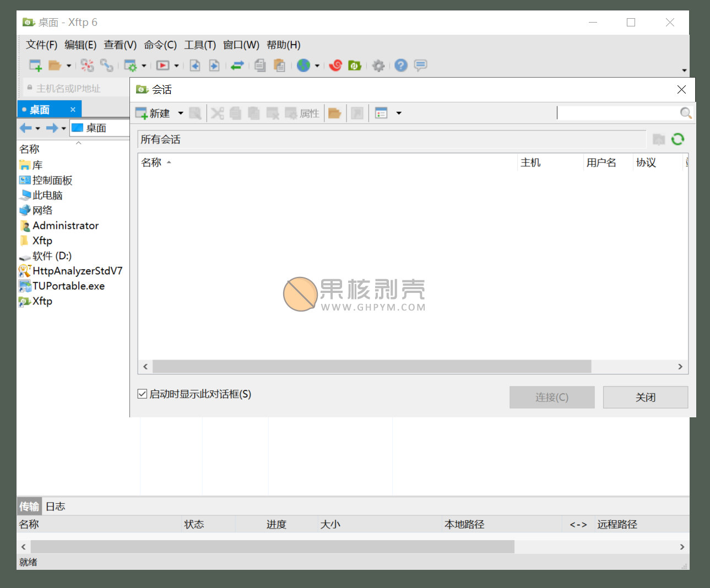
Task: Click the feedback speech bubble icon
Action: (420, 66)
